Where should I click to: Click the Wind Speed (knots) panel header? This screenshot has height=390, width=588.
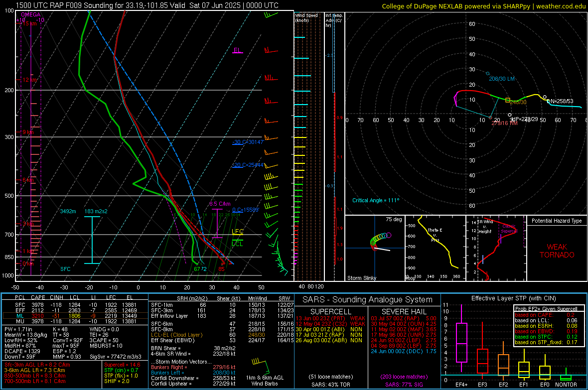pos(306,17)
